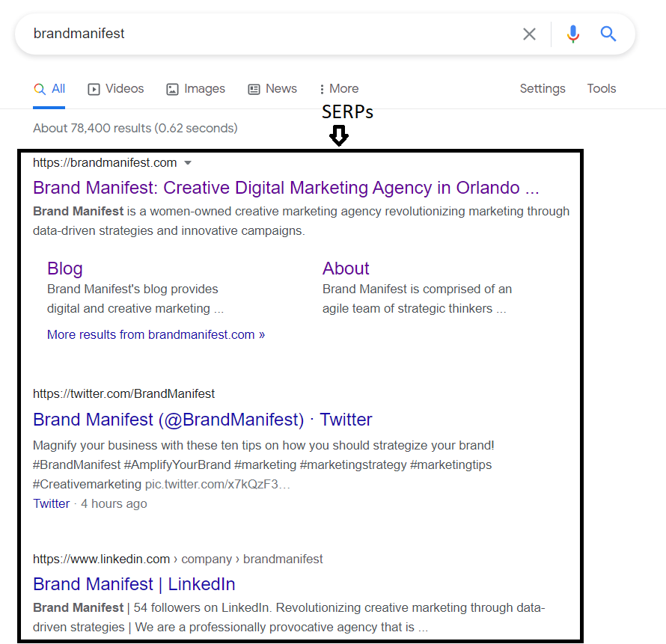Click the Images tab picture icon

tap(172, 89)
